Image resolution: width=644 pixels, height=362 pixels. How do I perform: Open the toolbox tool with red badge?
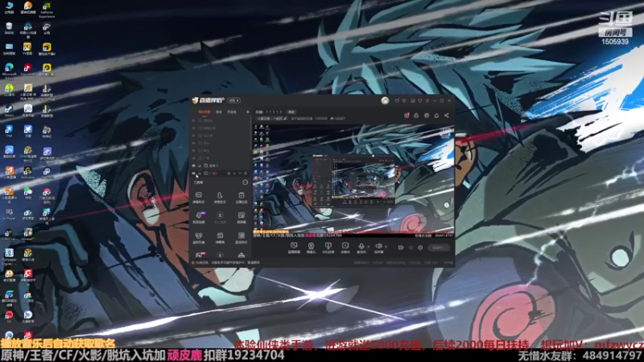[x=199, y=255]
